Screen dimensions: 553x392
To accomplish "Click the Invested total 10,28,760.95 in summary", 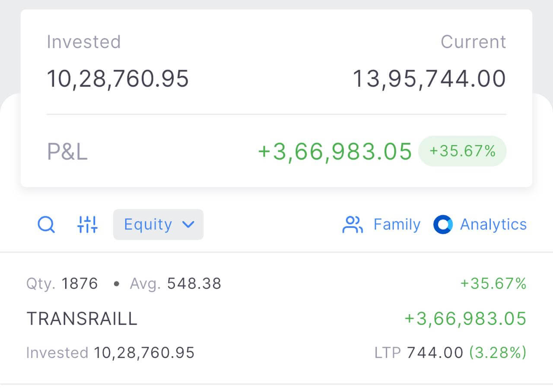I will tap(118, 79).
